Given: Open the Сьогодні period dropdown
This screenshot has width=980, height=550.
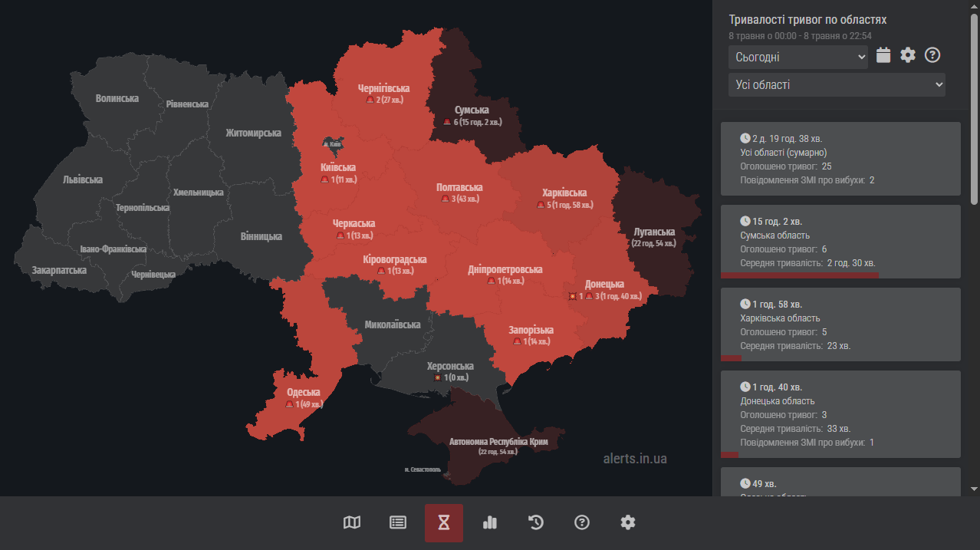Looking at the screenshot, I should pyautogui.click(x=798, y=57).
